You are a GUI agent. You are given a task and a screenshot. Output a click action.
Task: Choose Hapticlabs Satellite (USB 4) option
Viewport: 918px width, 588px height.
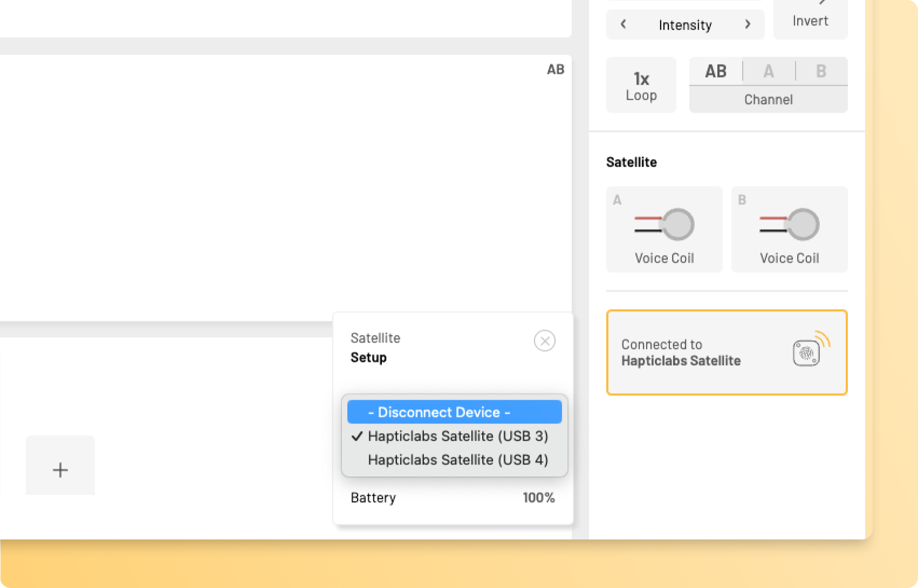pyautogui.click(x=455, y=460)
